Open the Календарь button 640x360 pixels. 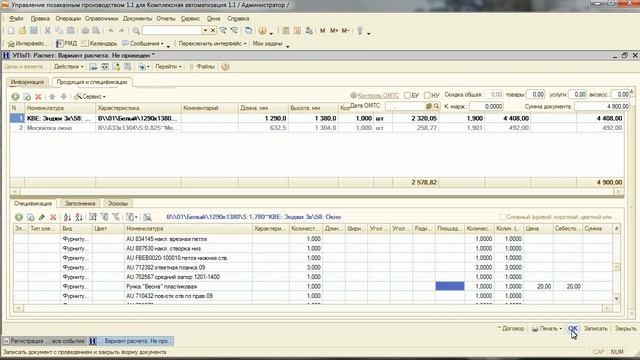[100, 43]
